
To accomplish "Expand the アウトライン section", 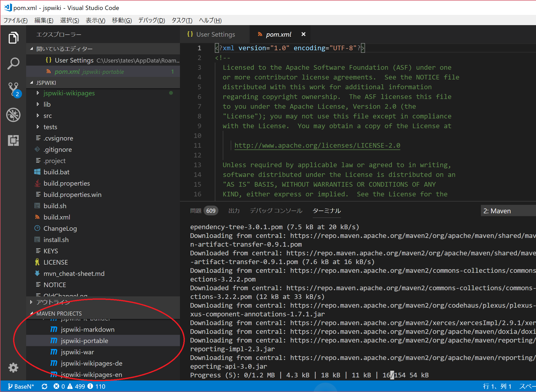I will point(103,302).
